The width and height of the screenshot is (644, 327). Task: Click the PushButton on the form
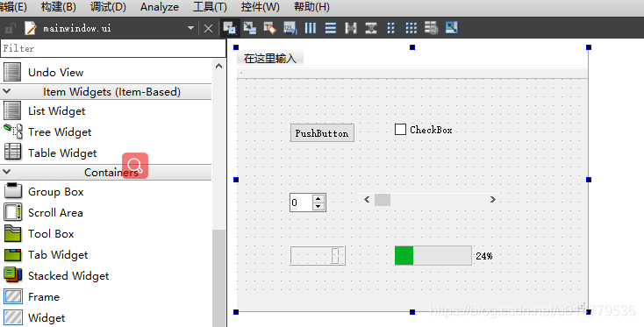coord(322,133)
